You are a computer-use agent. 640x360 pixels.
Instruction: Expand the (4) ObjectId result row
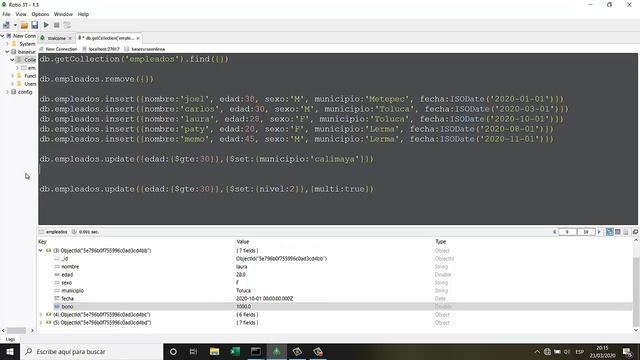41,315
